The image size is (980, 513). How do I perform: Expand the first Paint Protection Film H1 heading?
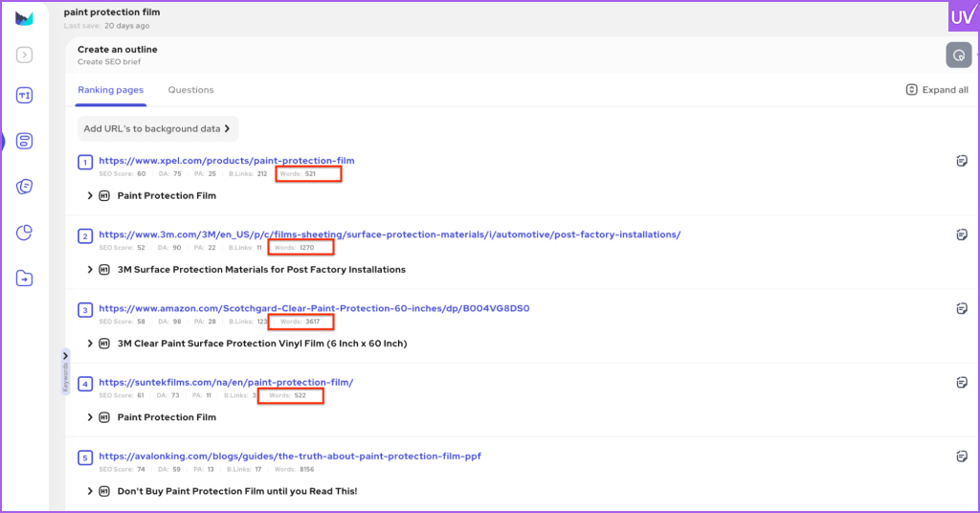[x=91, y=195]
